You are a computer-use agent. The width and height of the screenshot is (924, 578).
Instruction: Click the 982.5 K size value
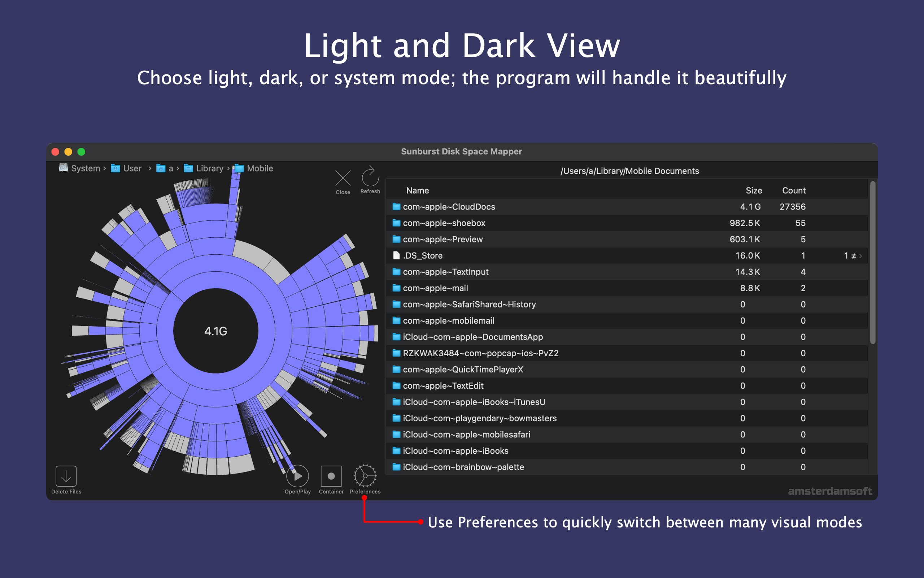tap(745, 223)
